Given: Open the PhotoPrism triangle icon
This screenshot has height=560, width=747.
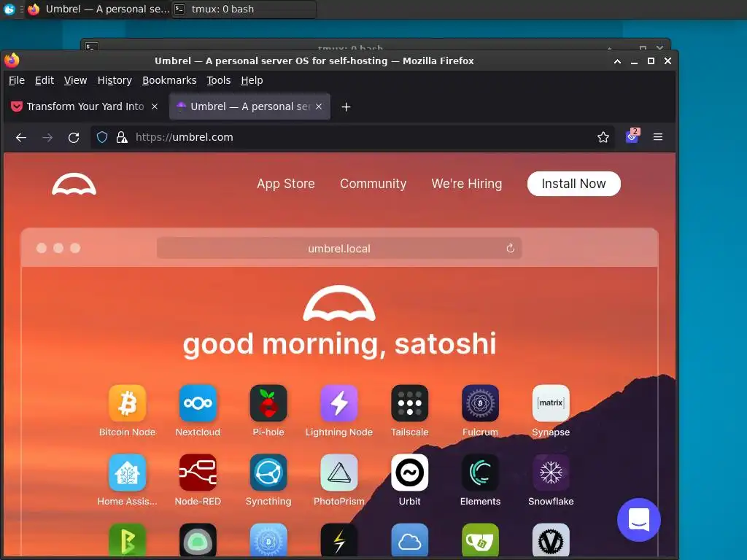Looking at the screenshot, I should tap(338, 472).
